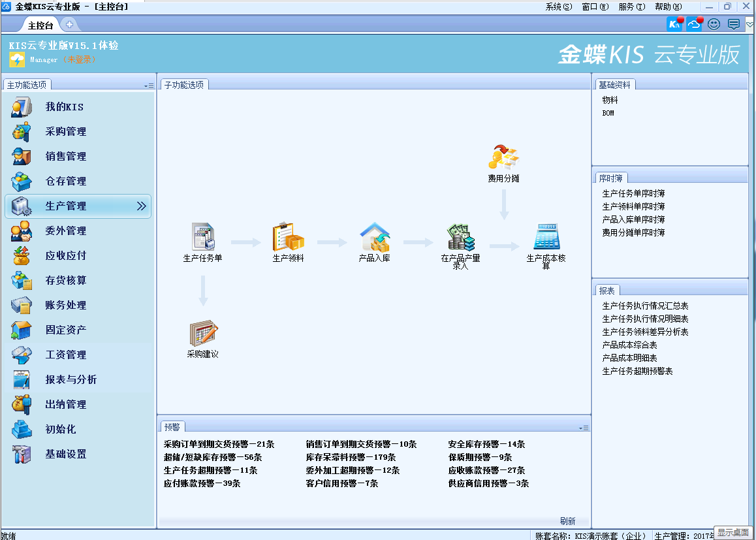Viewport: 756px width, 540px height.
Task: Open the 生产任务执行情况汇总表 report
Action: [x=645, y=306]
